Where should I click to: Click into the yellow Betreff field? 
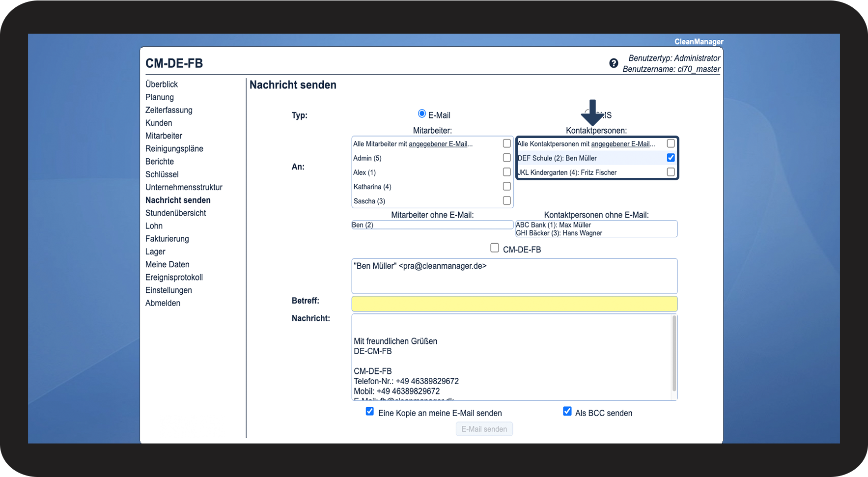[514, 304]
